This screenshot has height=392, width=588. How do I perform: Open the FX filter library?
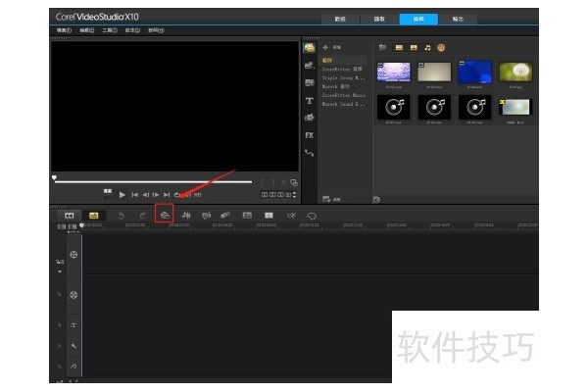click(x=310, y=135)
